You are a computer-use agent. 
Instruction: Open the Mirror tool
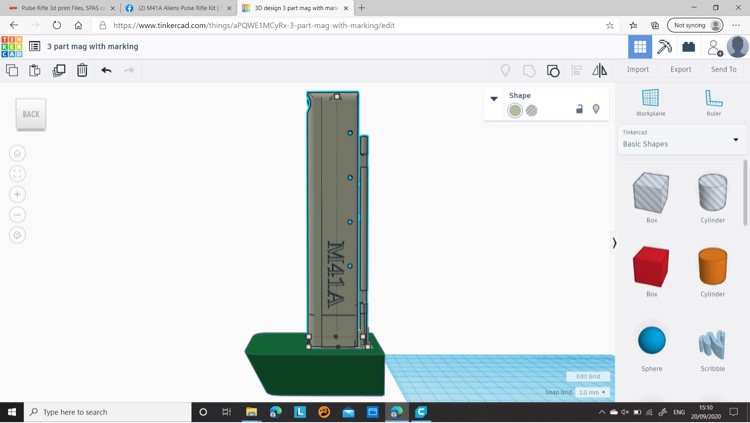click(x=599, y=71)
